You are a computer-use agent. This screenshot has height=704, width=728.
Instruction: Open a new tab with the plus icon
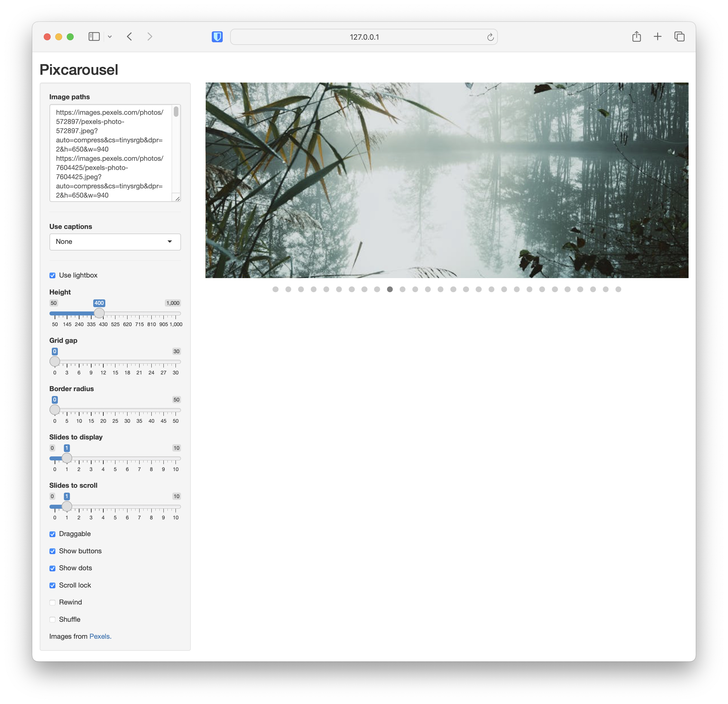click(x=658, y=37)
